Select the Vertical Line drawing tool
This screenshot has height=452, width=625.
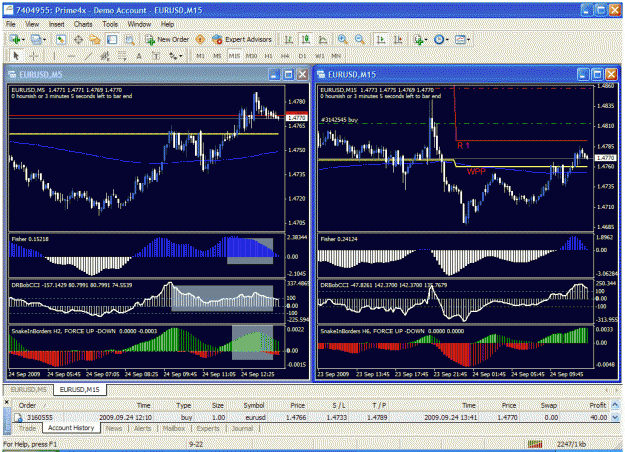tap(54, 56)
